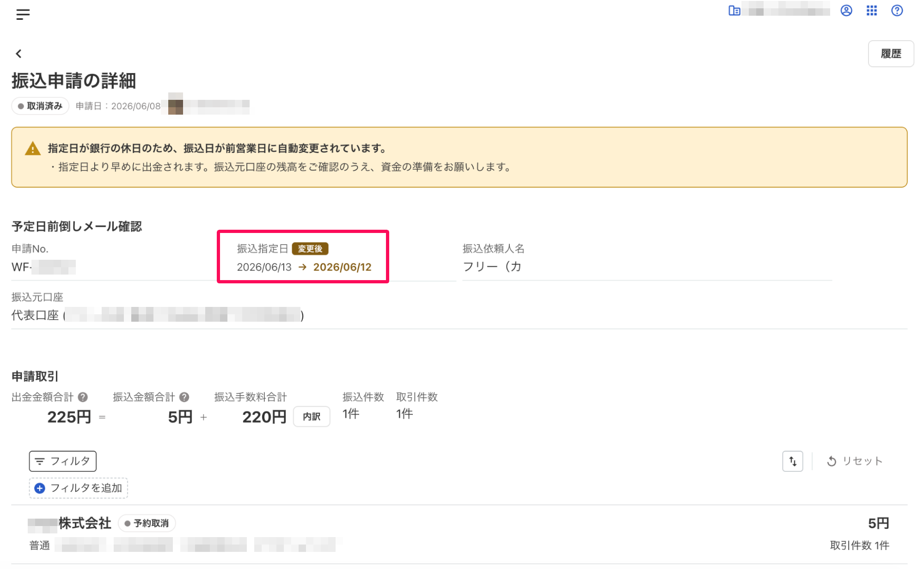
Task: Open the hamburger navigation menu
Action: click(x=23, y=14)
